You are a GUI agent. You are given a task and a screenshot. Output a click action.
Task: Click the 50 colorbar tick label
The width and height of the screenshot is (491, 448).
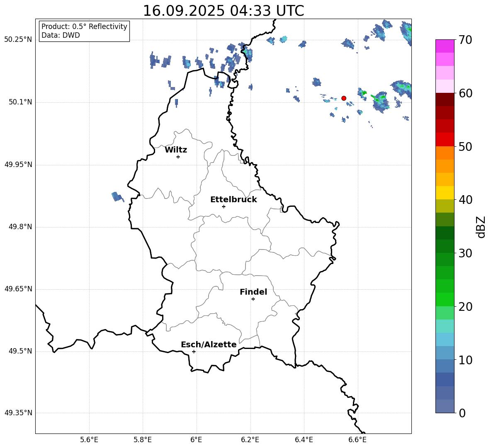[x=466, y=147]
